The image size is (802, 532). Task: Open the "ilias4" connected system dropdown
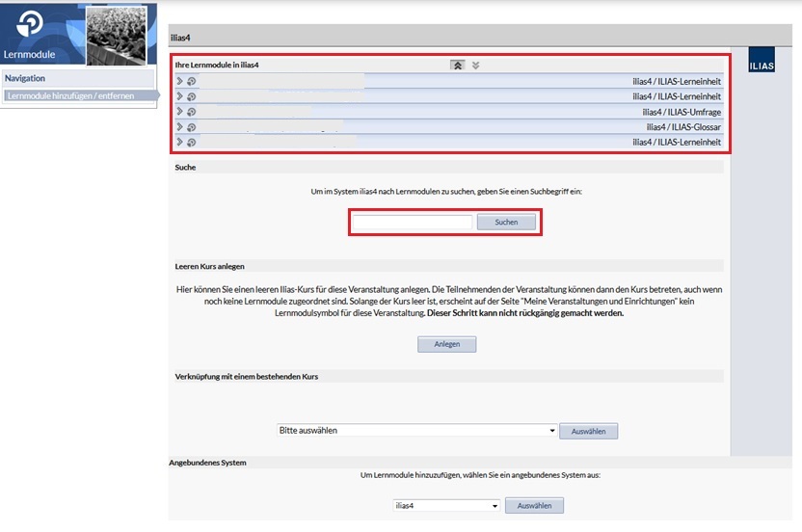[446, 505]
